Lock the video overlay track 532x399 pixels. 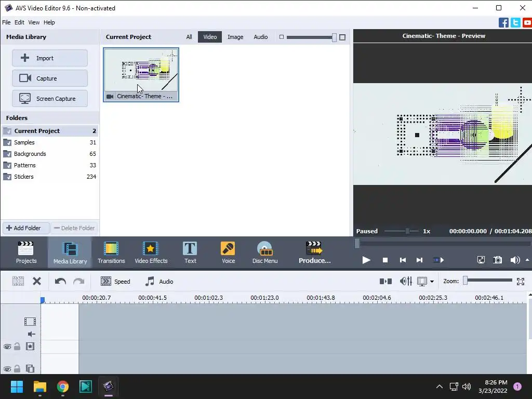pos(17,368)
